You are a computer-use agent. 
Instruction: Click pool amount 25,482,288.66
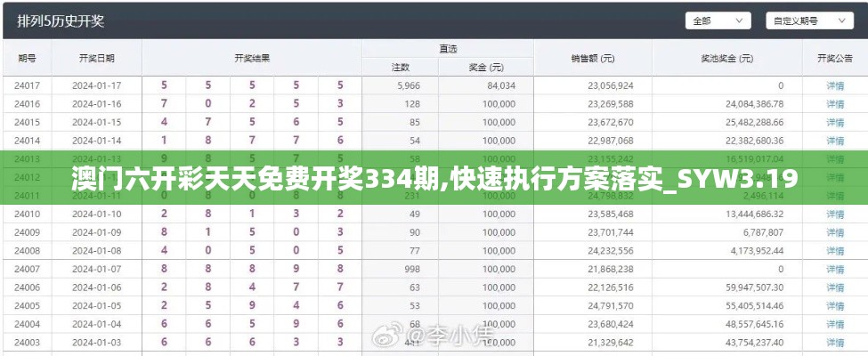click(x=755, y=122)
